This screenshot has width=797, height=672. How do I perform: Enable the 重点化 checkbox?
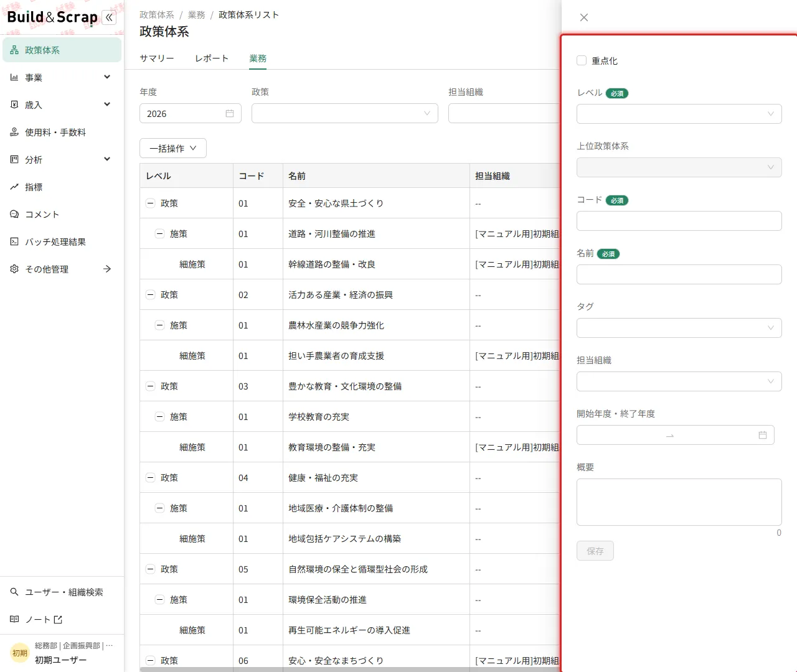pos(582,61)
